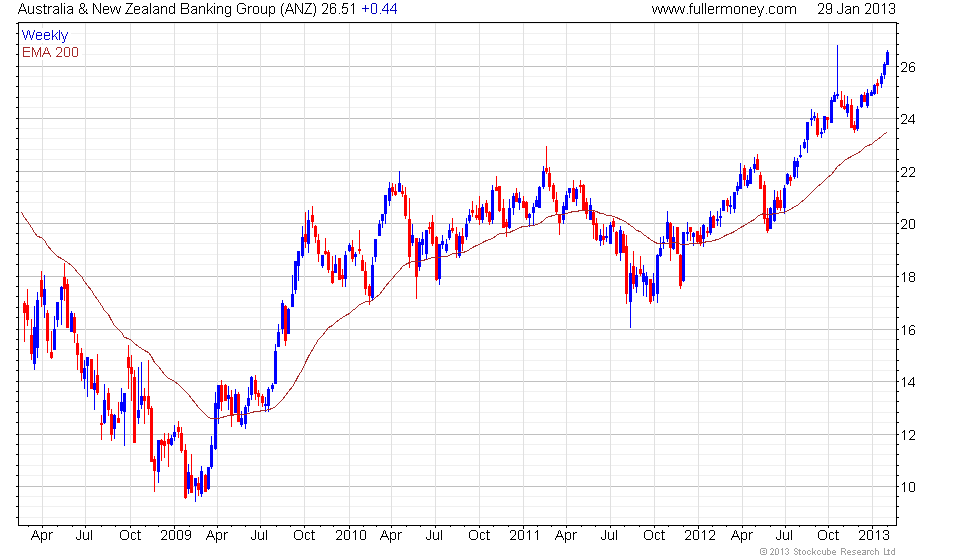The image size is (980, 560).
Task: Click the 'Oct' x-axis label just before 2009
Action: click(130, 535)
